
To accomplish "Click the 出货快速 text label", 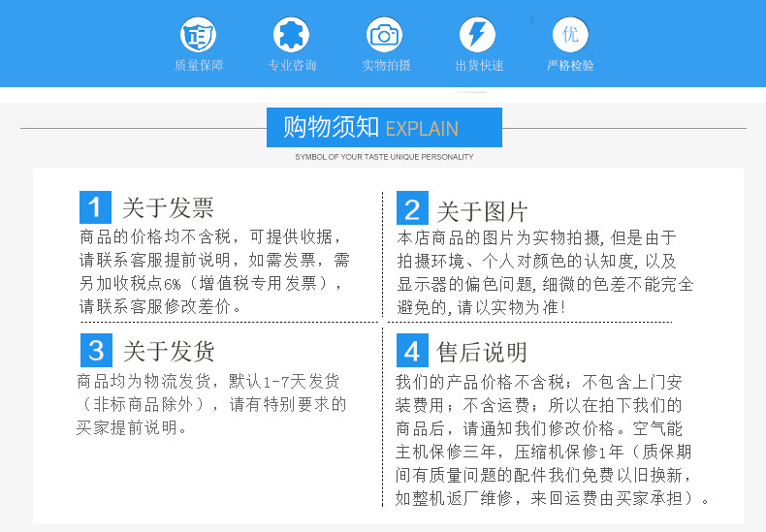I will click(x=479, y=66).
